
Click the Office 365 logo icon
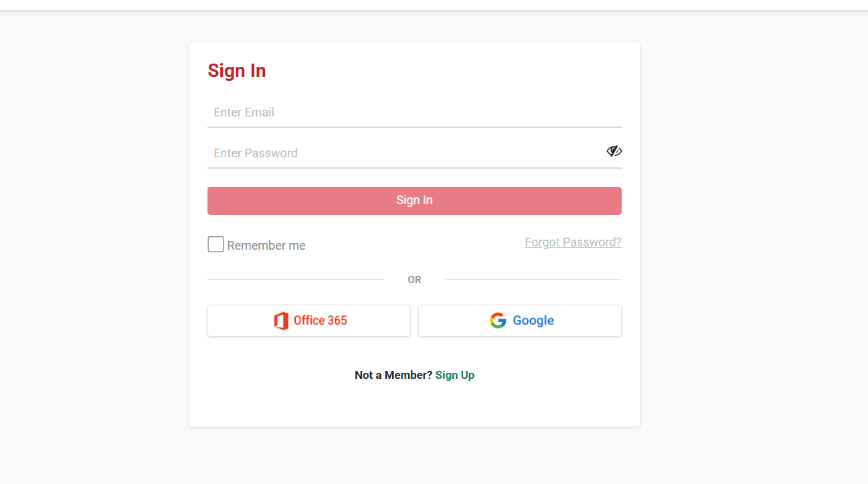pos(281,321)
